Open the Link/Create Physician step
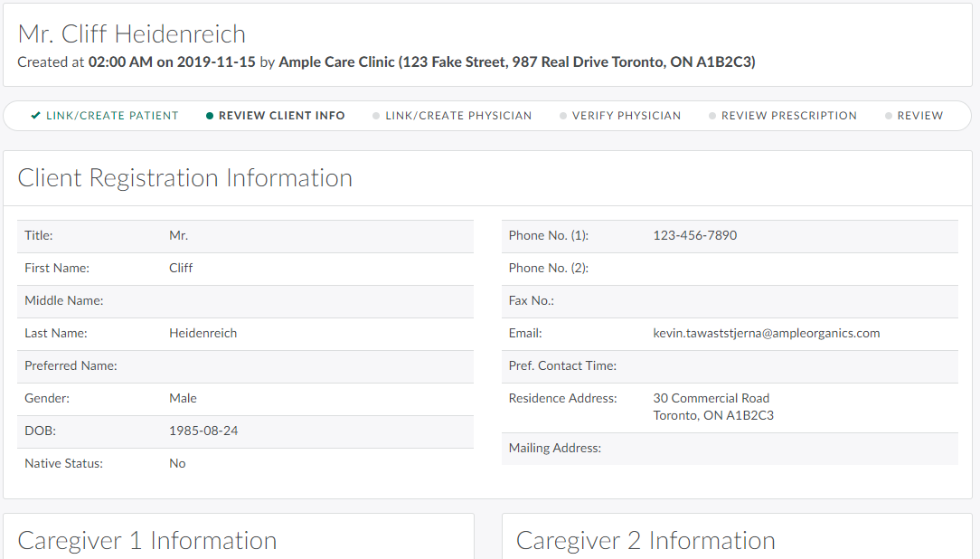 tap(458, 116)
